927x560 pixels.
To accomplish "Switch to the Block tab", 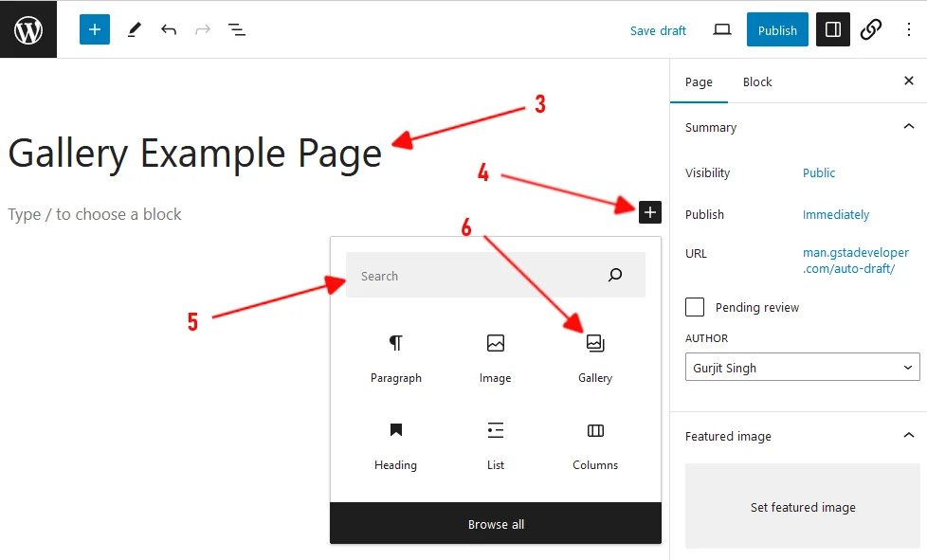I will [757, 82].
